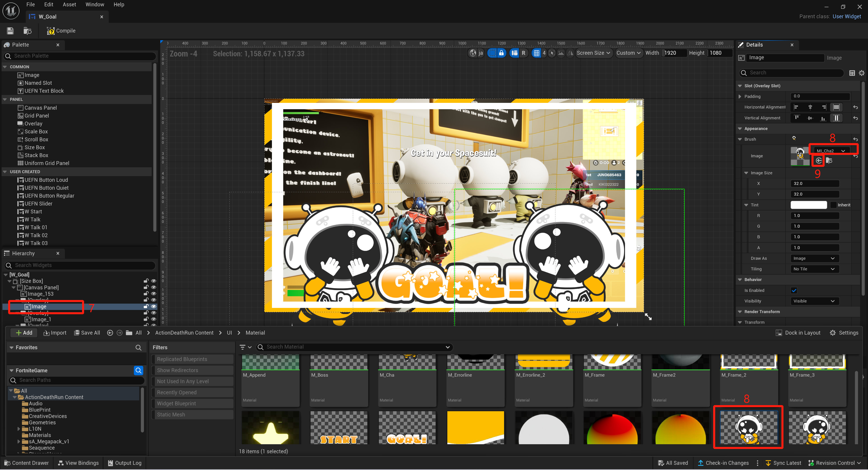Viewport: 868px width, 470px height.
Task: Hide the Image_153 widget with the eye icon
Action: (154, 294)
